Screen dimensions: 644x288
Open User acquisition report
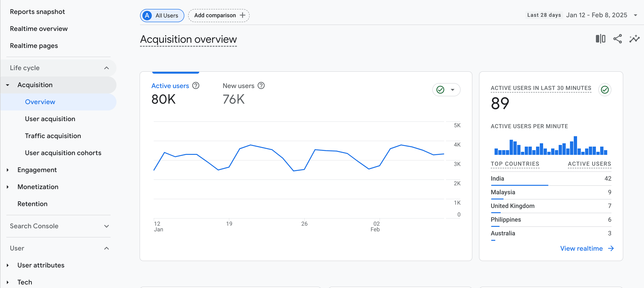50,119
